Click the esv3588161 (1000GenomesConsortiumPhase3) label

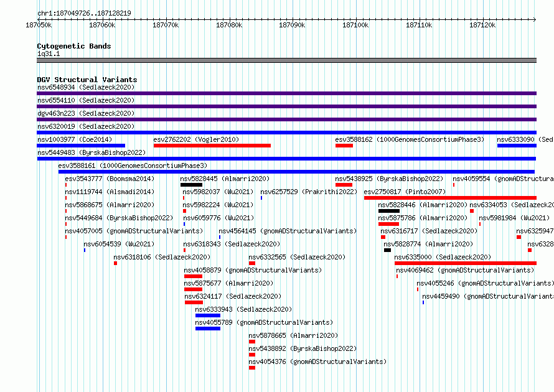tap(133, 166)
